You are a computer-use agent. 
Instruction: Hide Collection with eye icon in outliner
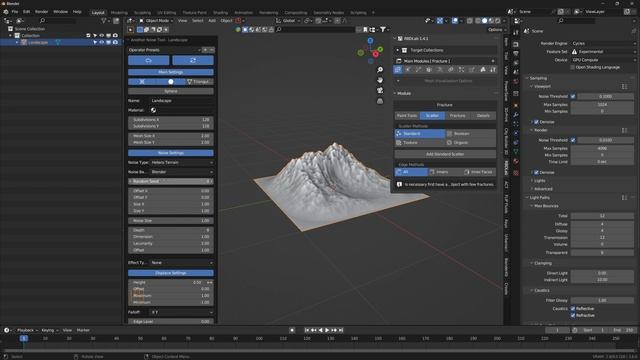[102, 36]
